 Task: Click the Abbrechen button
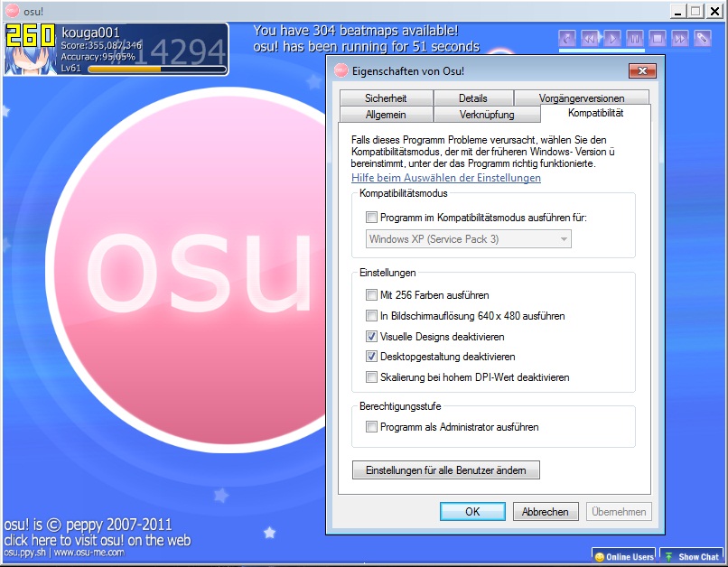coord(546,511)
